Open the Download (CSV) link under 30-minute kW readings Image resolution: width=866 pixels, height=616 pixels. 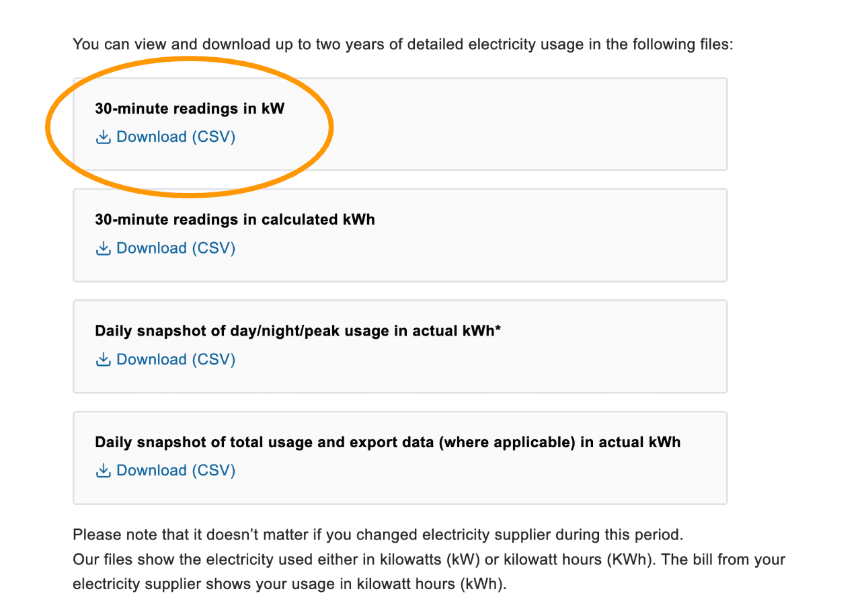tap(175, 137)
